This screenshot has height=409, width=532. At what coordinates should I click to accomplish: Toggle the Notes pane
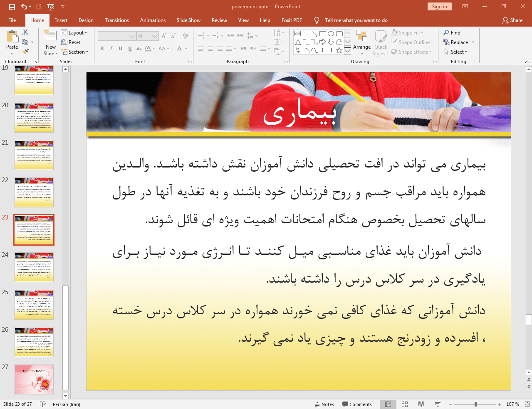pyautogui.click(x=324, y=404)
